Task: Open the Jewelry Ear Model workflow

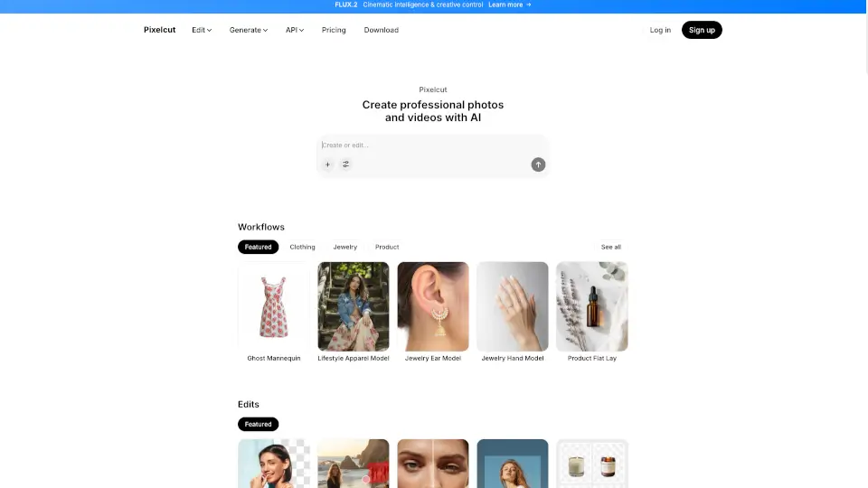Action: (x=433, y=306)
